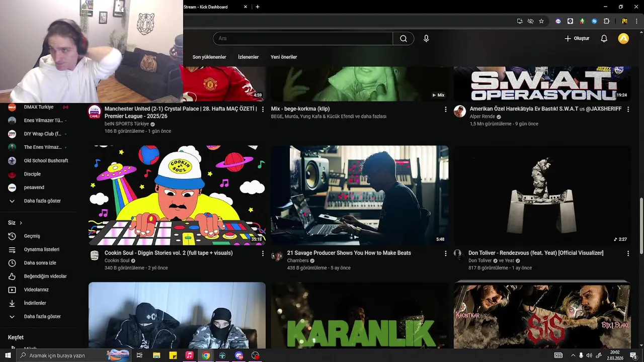Open Windows notification center
This screenshot has height=362, width=644.
click(633, 355)
